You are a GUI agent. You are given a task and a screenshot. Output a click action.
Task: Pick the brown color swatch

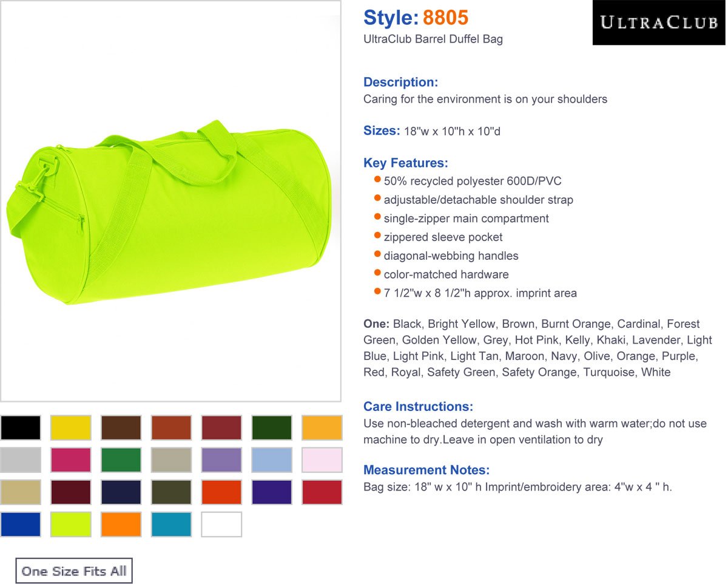pos(121,427)
